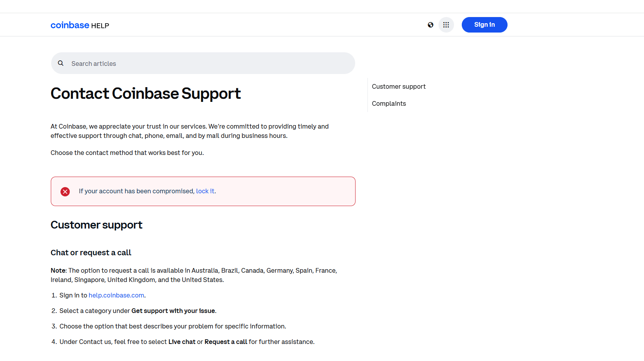This screenshot has height=361, width=644.
Task: Jump to Complaints section in sidebar
Action: (x=389, y=103)
